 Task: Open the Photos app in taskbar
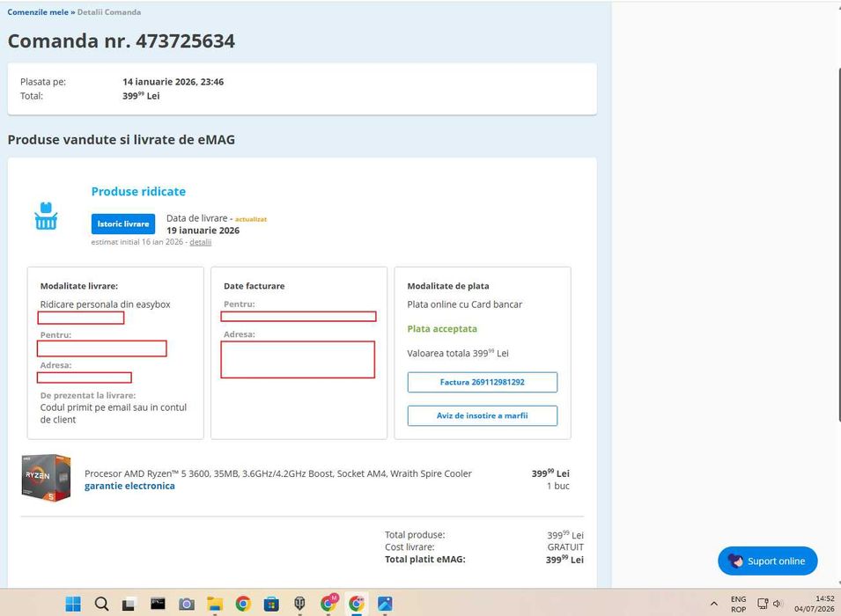[385, 605]
